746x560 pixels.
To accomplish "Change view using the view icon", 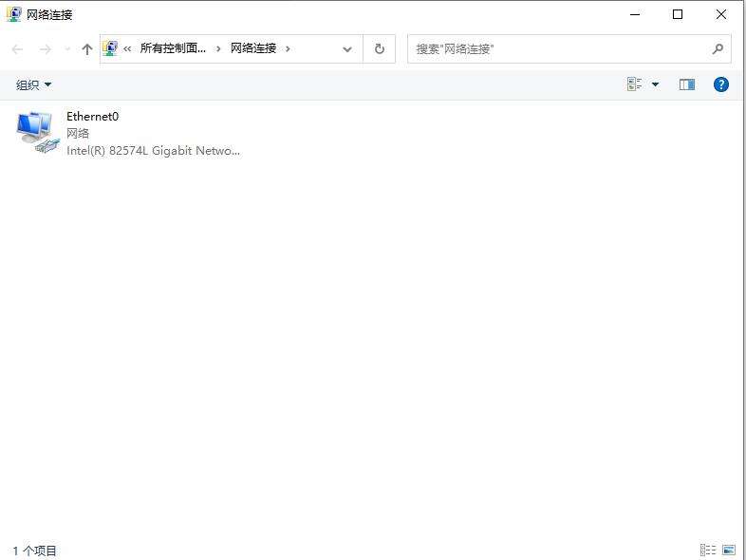I will click(x=634, y=84).
